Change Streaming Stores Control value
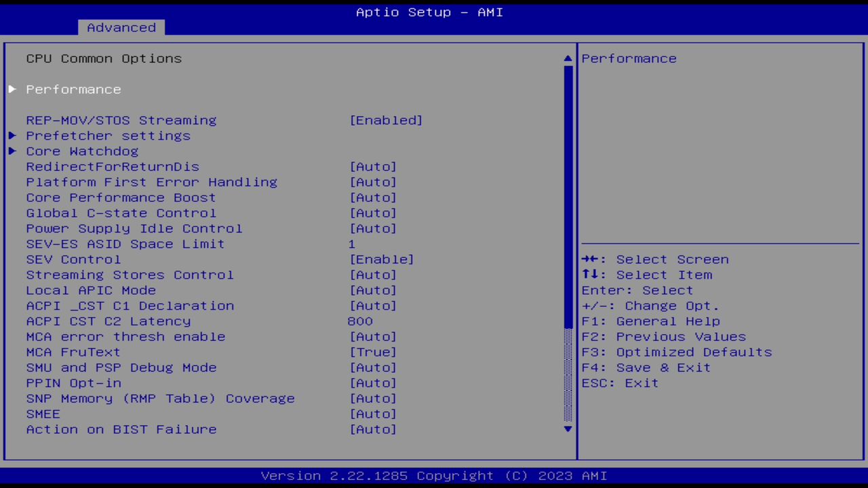 tap(373, 275)
